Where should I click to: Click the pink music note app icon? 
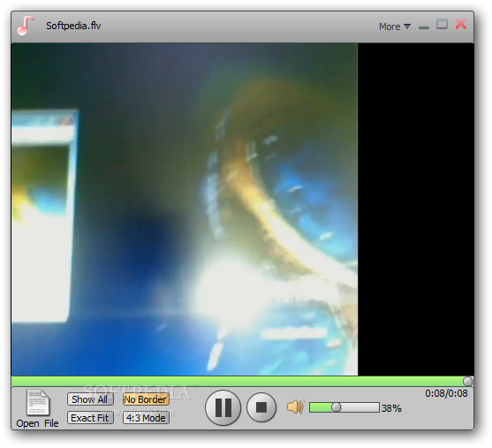25,25
